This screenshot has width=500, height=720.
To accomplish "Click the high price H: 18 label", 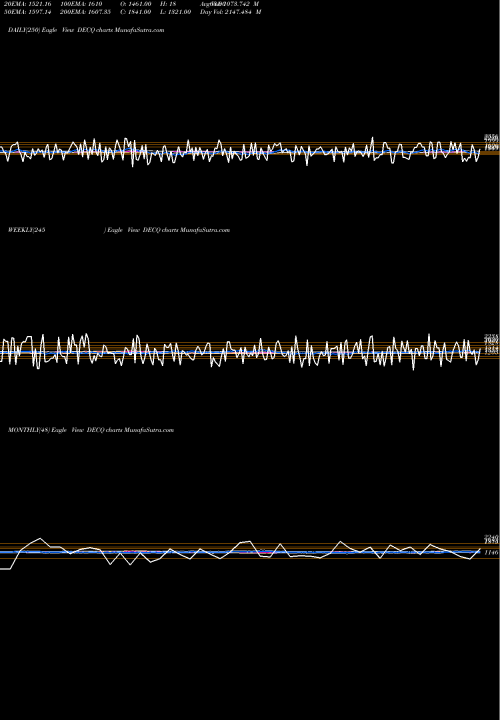I will (x=168, y=4).
